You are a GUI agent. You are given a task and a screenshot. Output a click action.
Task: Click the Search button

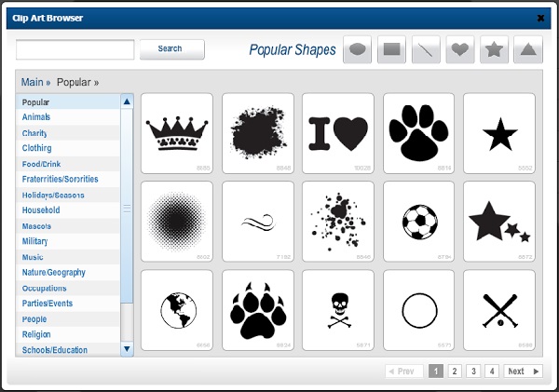pyautogui.click(x=171, y=48)
